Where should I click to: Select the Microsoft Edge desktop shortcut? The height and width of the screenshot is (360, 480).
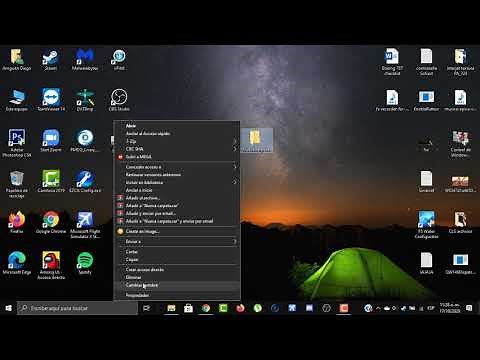(17, 263)
